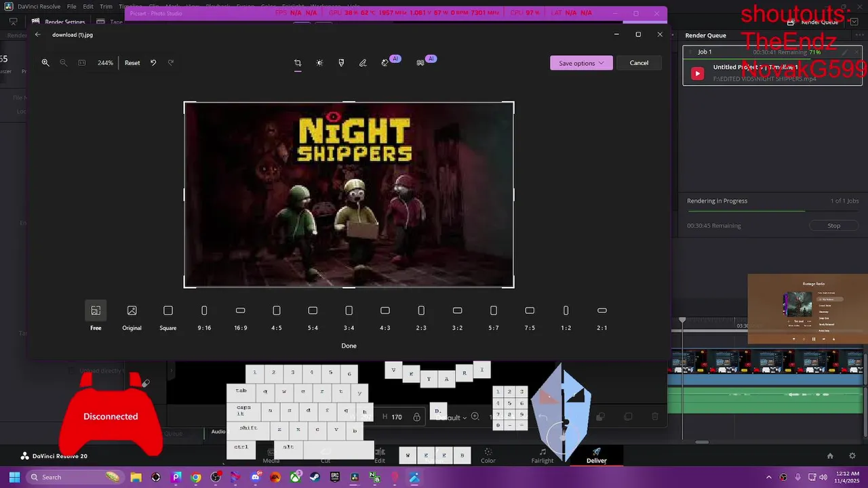Choose the 16:9 crop ratio

coord(240,317)
